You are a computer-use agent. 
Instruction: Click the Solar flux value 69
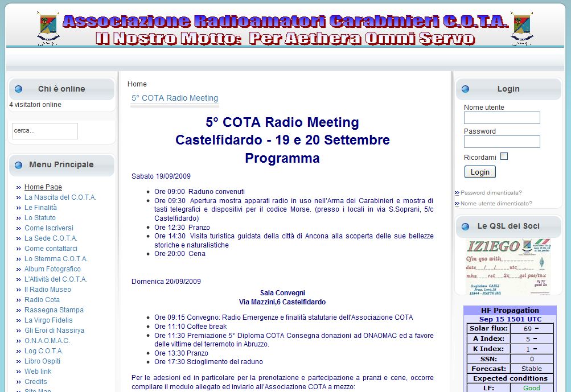pos(528,329)
